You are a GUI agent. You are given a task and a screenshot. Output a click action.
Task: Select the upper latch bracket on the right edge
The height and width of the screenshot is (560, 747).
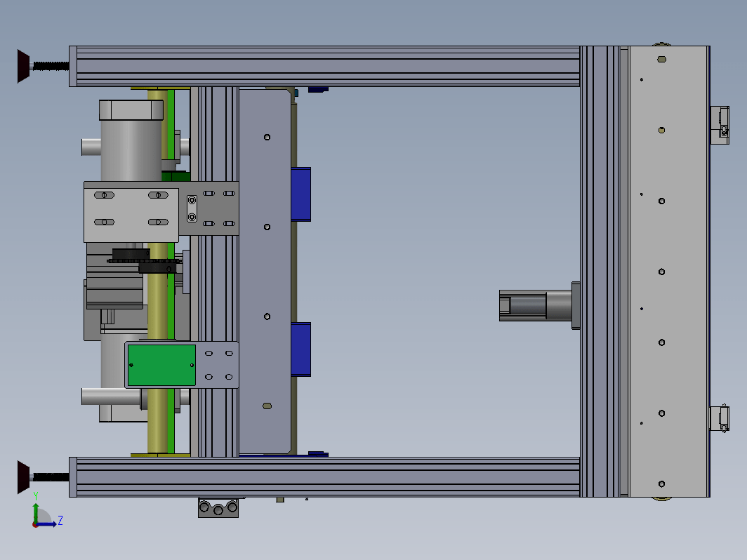720,125
